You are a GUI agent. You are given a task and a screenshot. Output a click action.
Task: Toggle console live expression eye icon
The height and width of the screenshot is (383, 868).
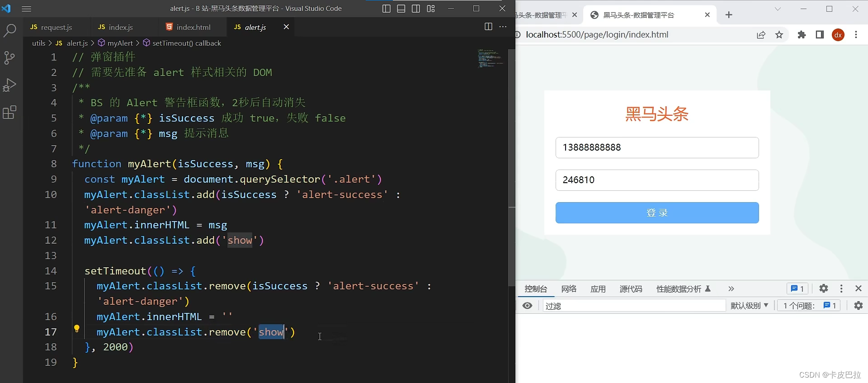click(527, 306)
